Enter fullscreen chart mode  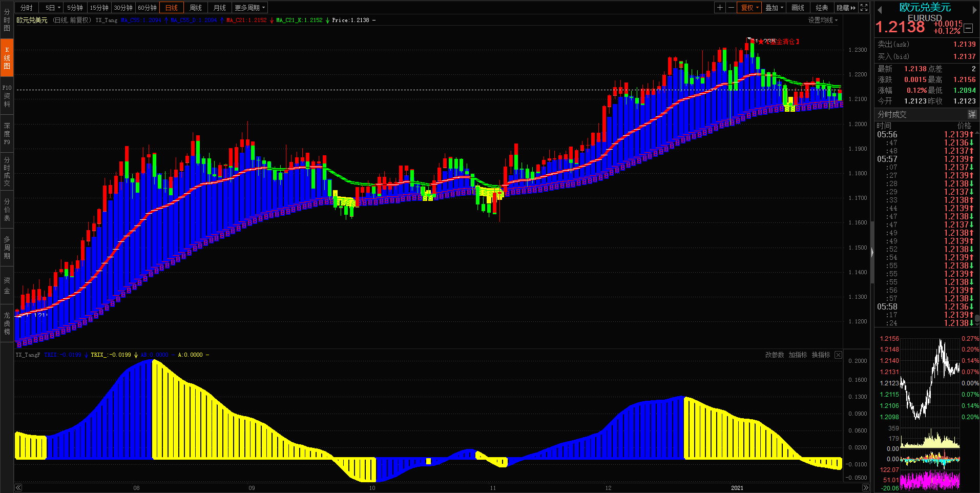pos(864,8)
